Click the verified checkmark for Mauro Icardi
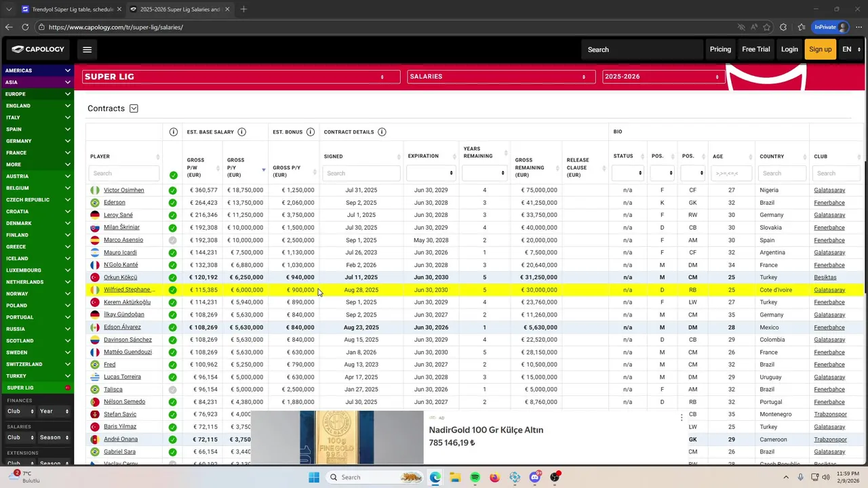Viewport: 868px width, 488px height. coord(172,253)
